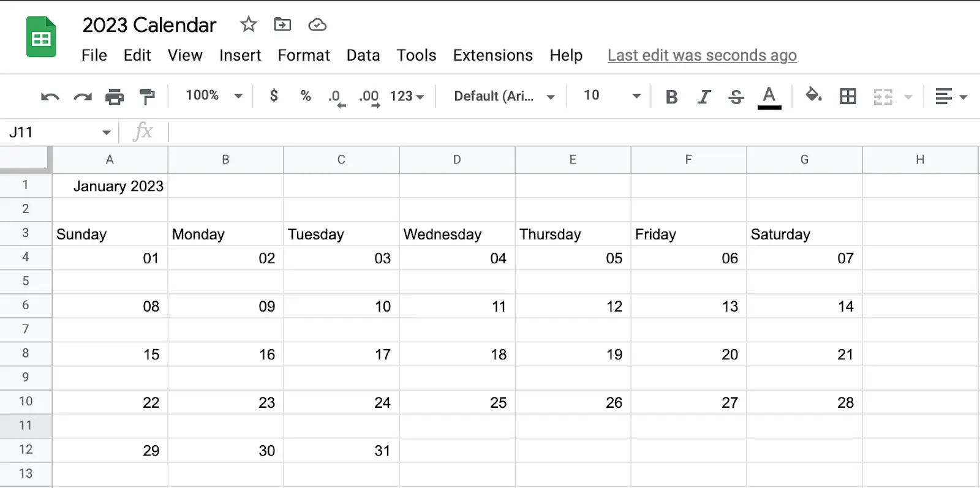980x488 pixels.
Task: Click the merge cells button
Action: point(884,96)
